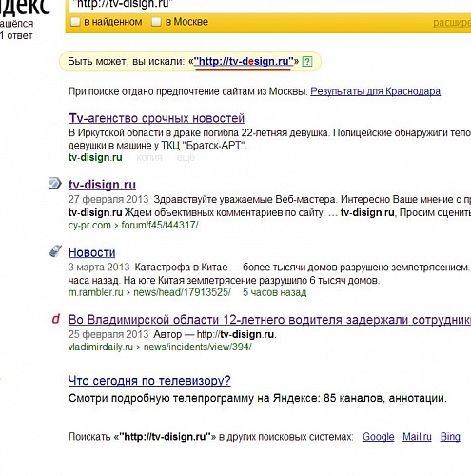
Task: Click the cy-pr.com site link
Action: click(89, 226)
